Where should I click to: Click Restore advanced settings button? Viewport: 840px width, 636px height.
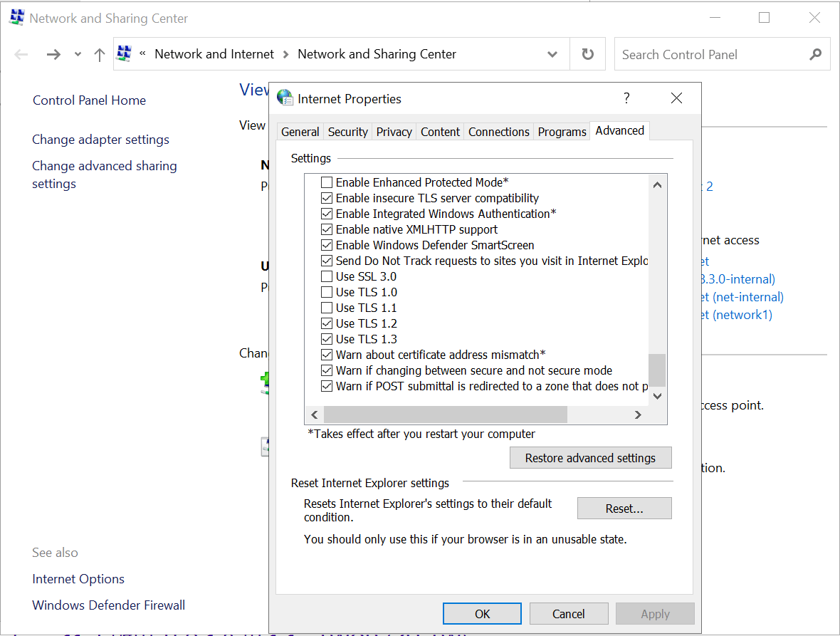[590, 458]
